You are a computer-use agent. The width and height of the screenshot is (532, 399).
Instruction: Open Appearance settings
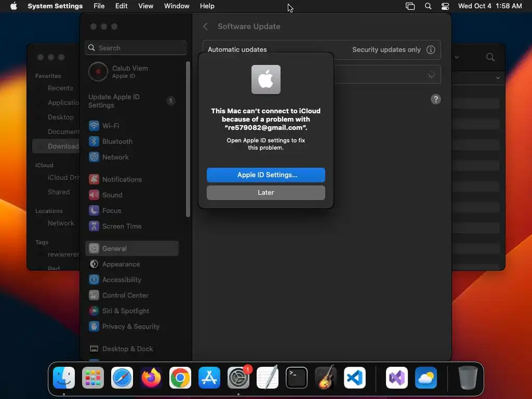tap(131, 264)
